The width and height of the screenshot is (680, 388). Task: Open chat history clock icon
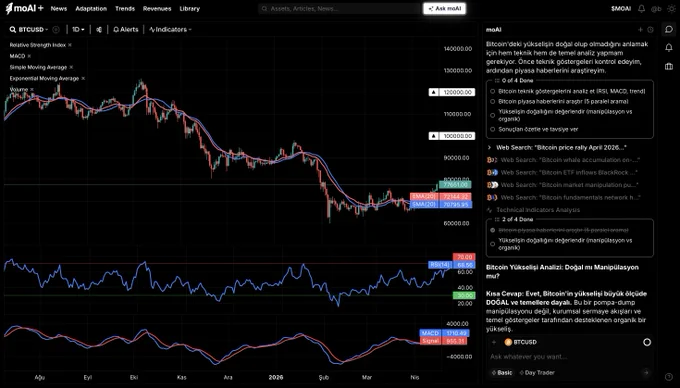coord(650,30)
